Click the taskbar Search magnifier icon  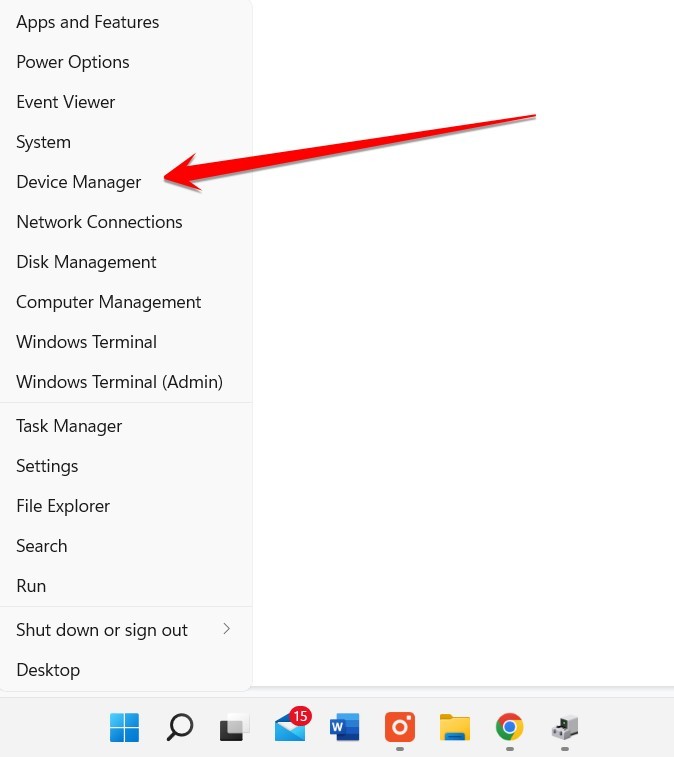[180, 727]
